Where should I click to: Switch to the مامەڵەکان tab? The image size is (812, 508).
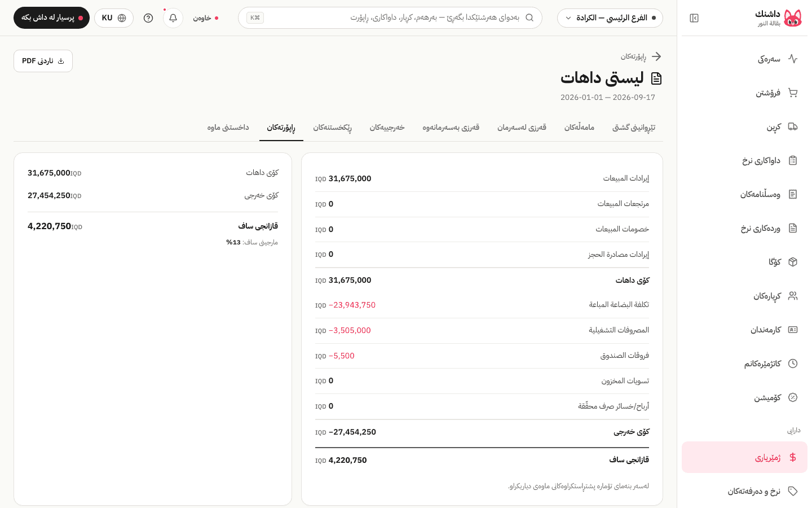click(580, 128)
